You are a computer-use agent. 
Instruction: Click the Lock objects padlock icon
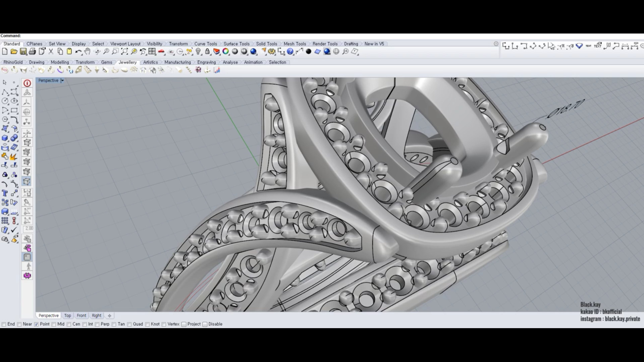207,52
